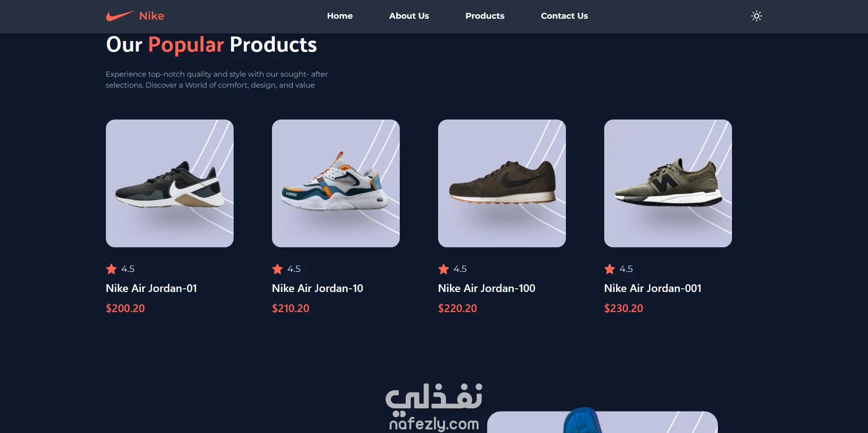Open the Home nav link
This screenshot has height=433, width=868.
click(x=340, y=16)
